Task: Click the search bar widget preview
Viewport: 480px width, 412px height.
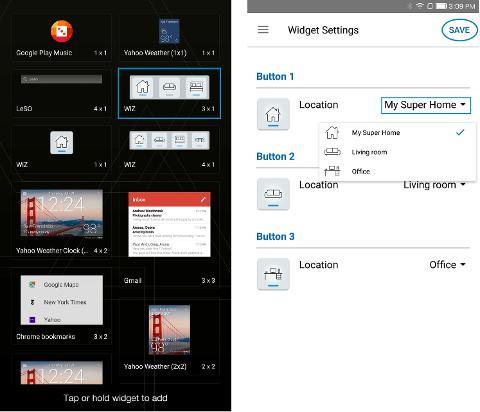Action: coord(61,79)
